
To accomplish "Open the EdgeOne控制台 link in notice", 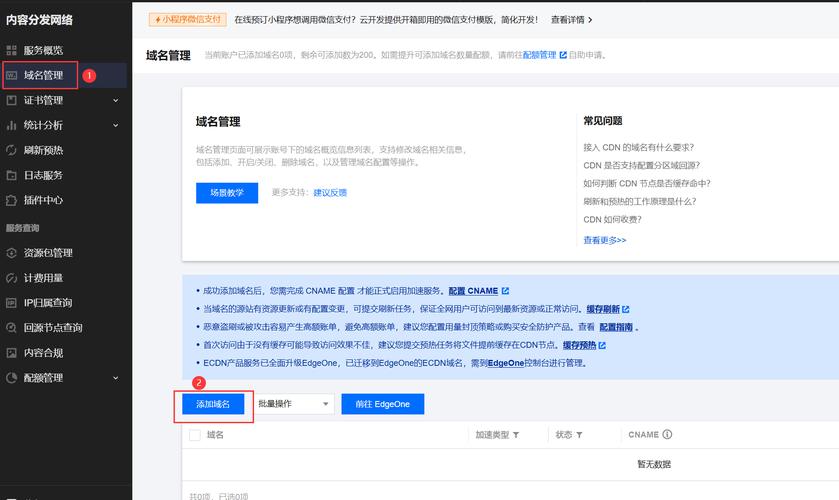I will (506, 363).
